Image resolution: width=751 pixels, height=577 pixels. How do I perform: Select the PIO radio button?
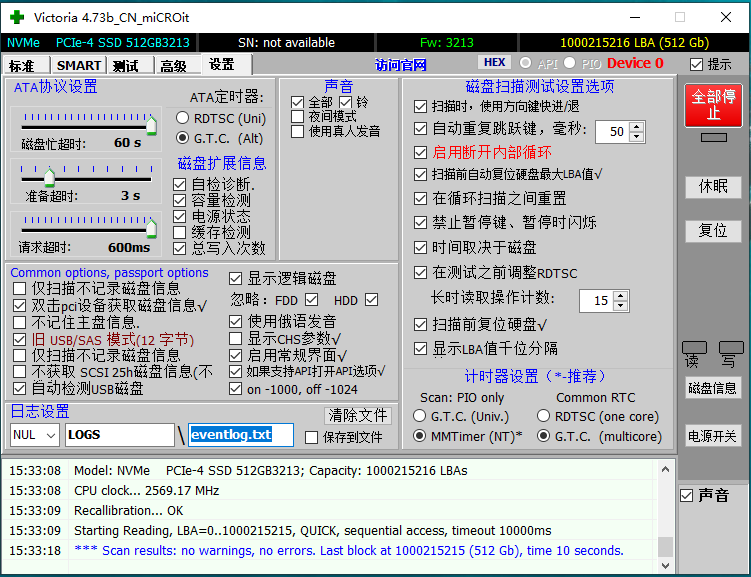click(569, 63)
